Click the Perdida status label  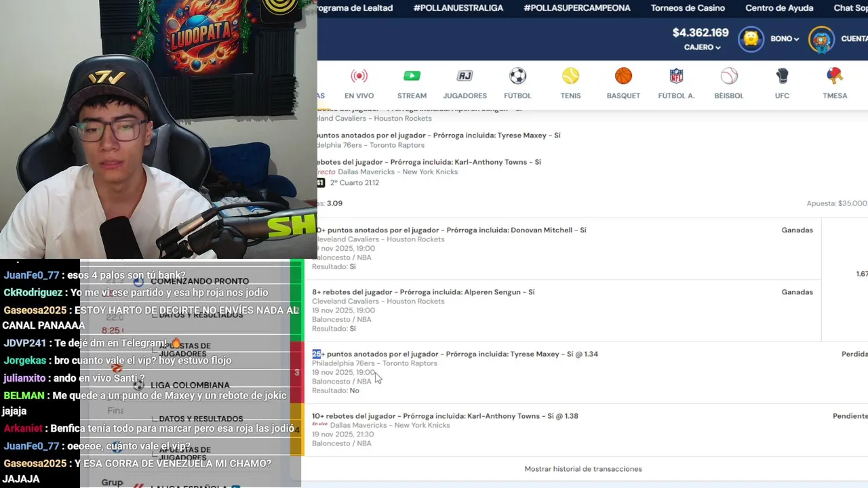click(x=854, y=354)
